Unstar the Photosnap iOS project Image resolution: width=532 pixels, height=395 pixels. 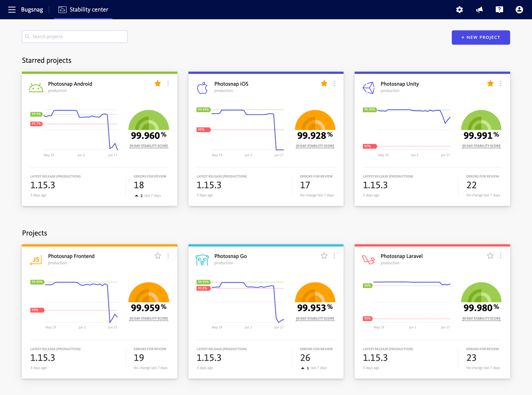coord(324,84)
